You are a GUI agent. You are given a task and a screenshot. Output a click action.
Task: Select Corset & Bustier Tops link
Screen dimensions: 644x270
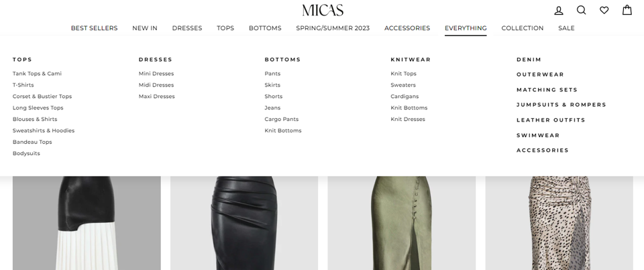pos(42,96)
